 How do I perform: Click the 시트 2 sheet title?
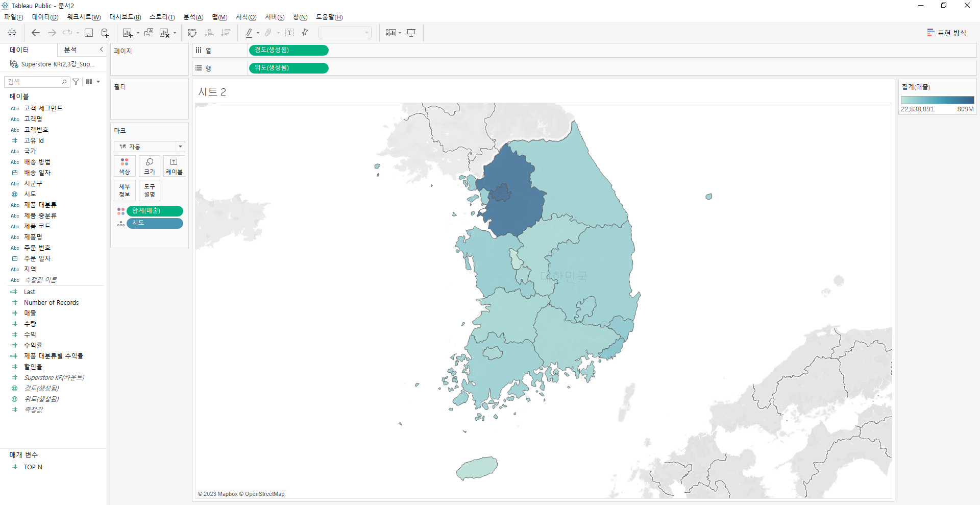point(212,92)
